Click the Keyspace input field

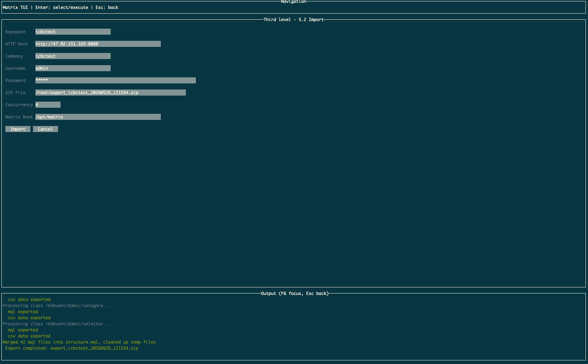point(73,32)
